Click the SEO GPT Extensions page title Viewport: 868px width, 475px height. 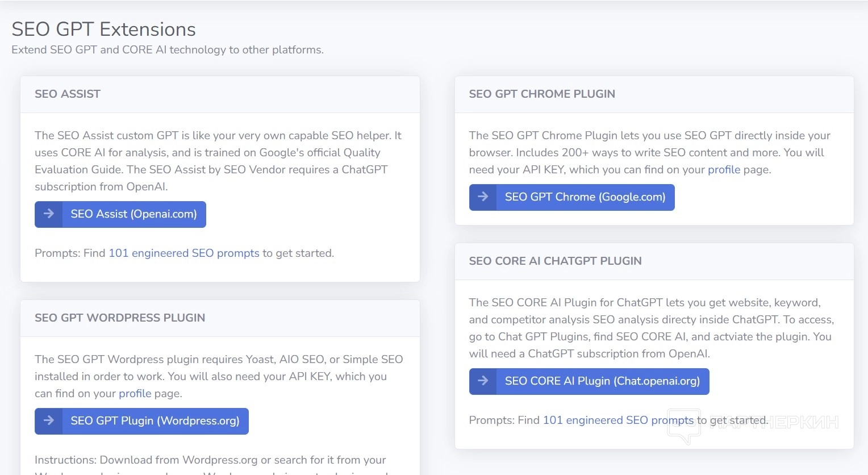pyautogui.click(x=103, y=30)
